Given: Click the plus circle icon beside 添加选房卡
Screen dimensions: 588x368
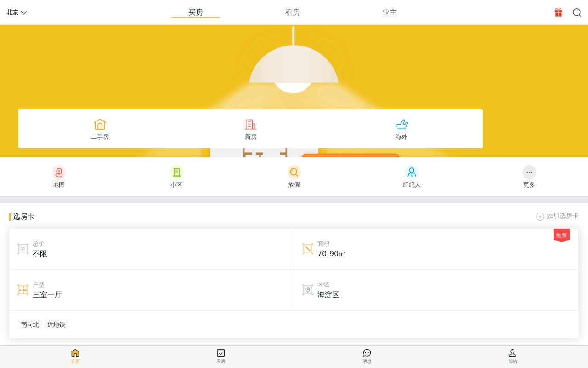Looking at the screenshot, I should click(x=540, y=217).
